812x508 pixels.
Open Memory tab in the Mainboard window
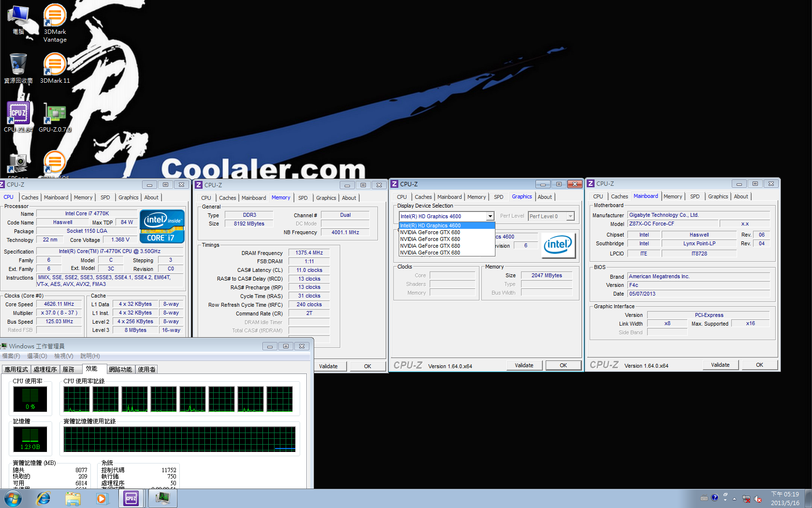(673, 196)
